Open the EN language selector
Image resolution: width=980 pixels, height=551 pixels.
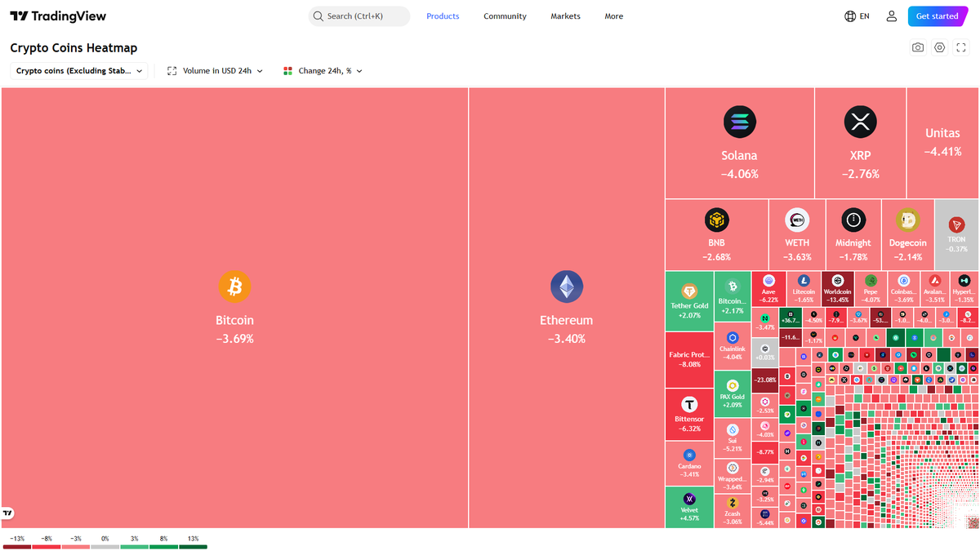(857, 16)
